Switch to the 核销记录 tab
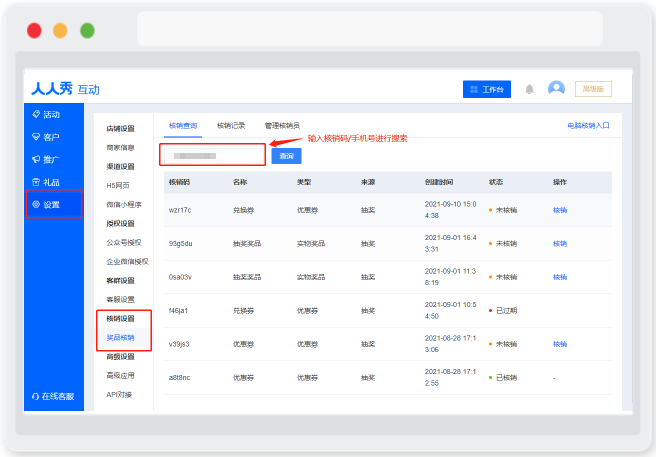This screenshot has width=656, height=457. click(231, 126)
